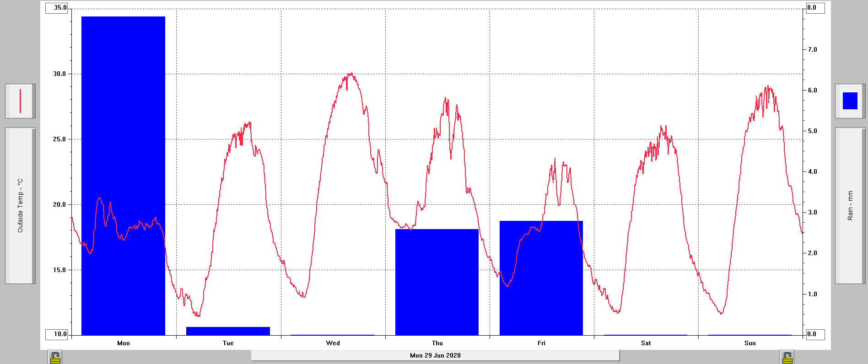Click the Mon 29 Jun 2020 date button

(x=435, y=355)
